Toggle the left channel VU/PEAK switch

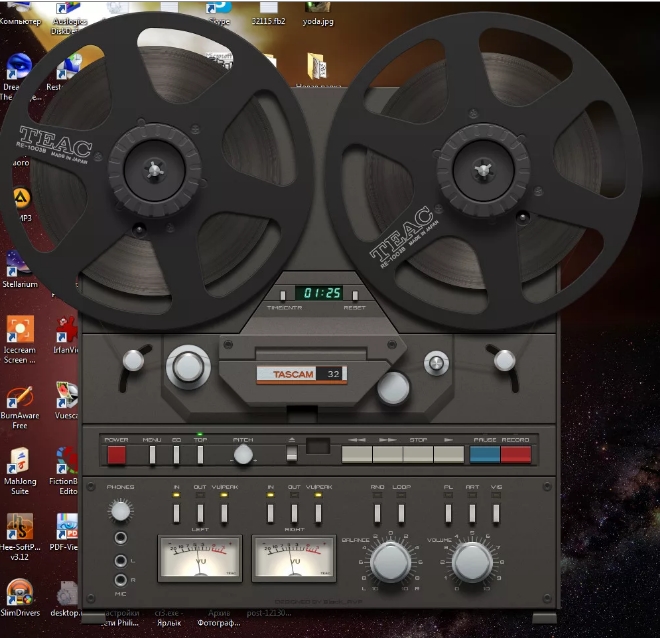tap(224, 513)
